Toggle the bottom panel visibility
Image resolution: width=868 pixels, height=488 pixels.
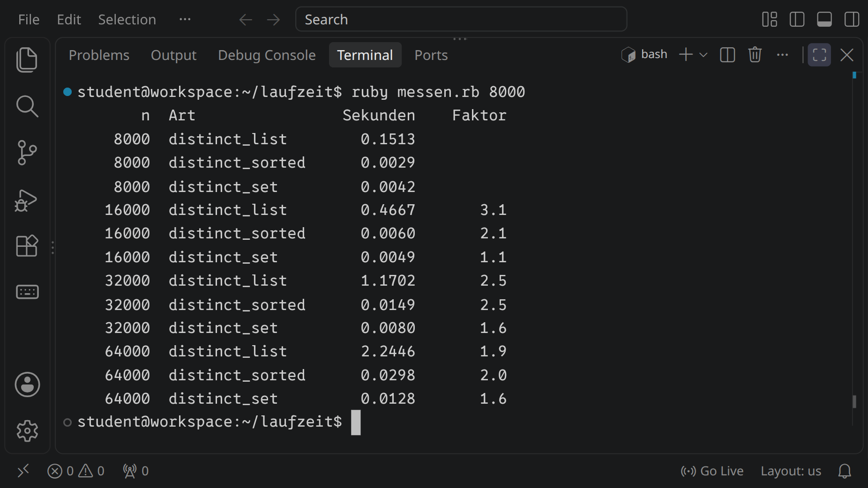(824, 20)
